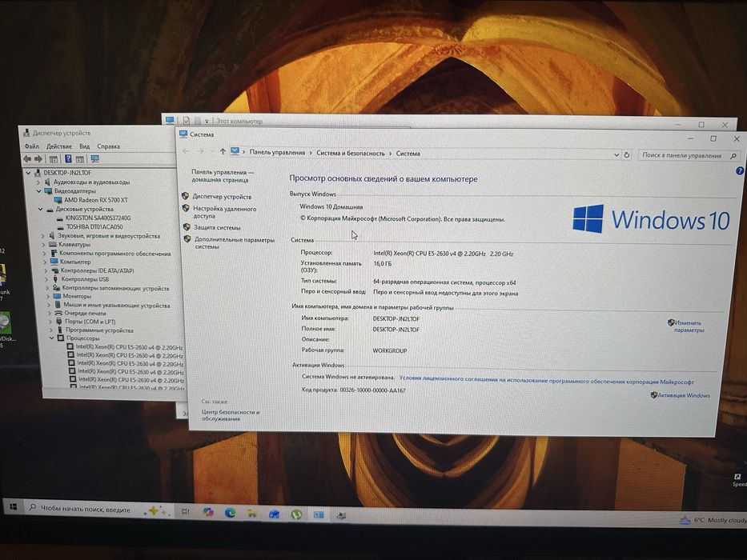Click Этот компьютер window title behind System
Viewport: 747px width, 560px height.
(239, 121)
